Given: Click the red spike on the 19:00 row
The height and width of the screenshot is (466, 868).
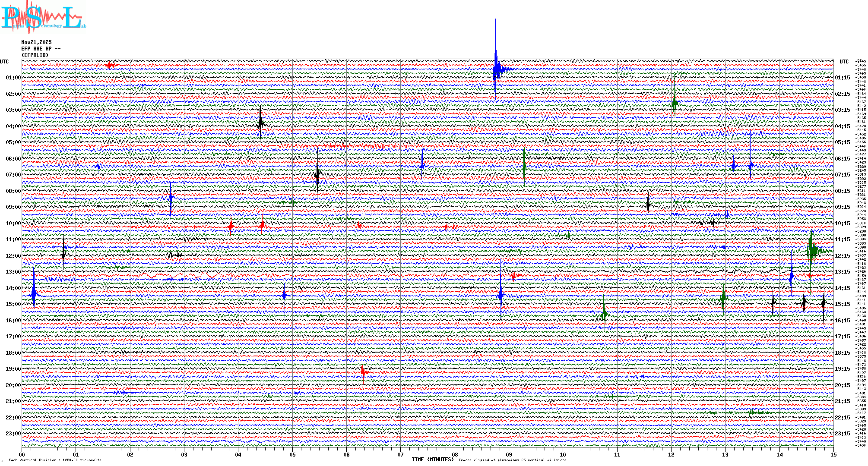Looking at the screenshot, I should [x=363, y=372].
